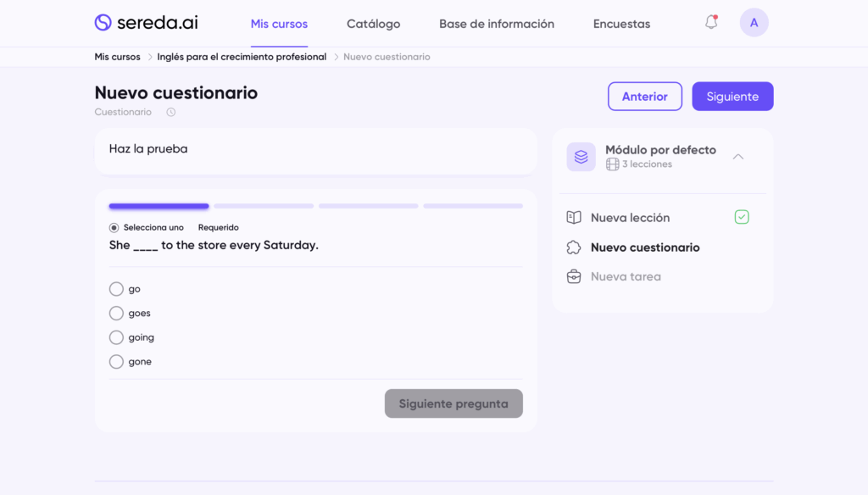
Task: Go to Base de información
Action: pyautogui.click(x=496, y=24)
